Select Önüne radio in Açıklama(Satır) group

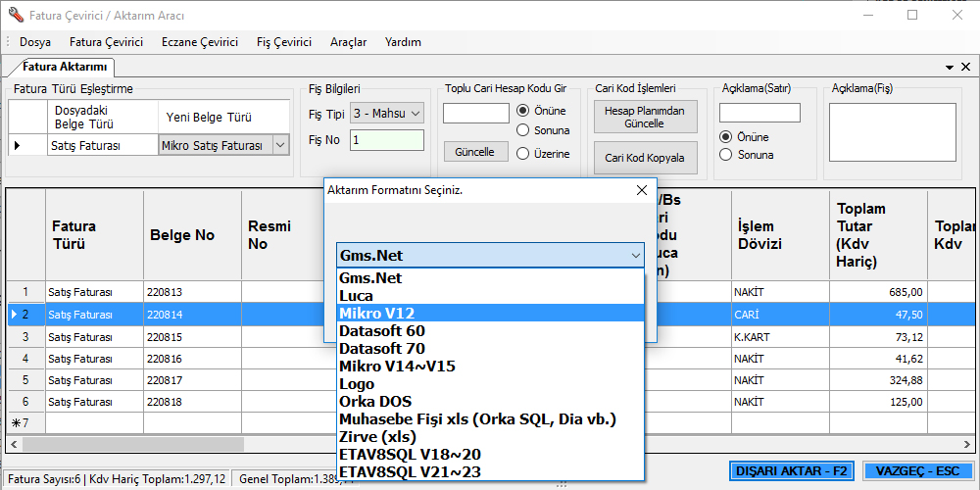[725, 137]
